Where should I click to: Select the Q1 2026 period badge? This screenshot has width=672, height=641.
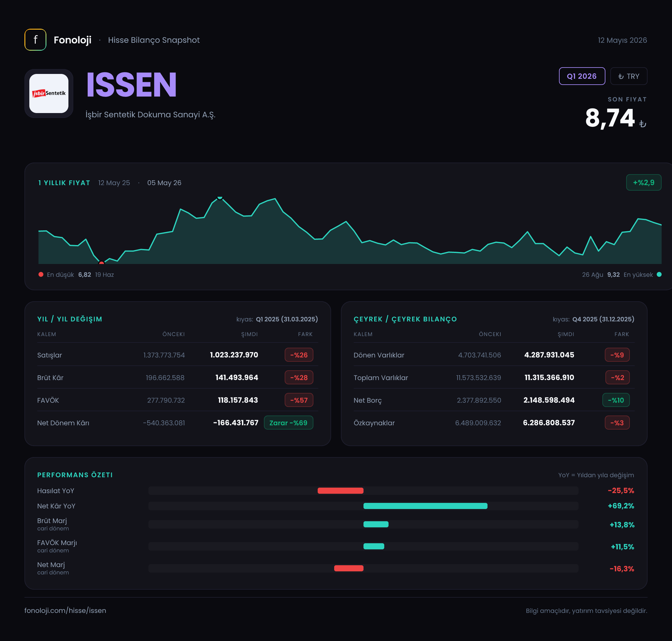(582, 76)
